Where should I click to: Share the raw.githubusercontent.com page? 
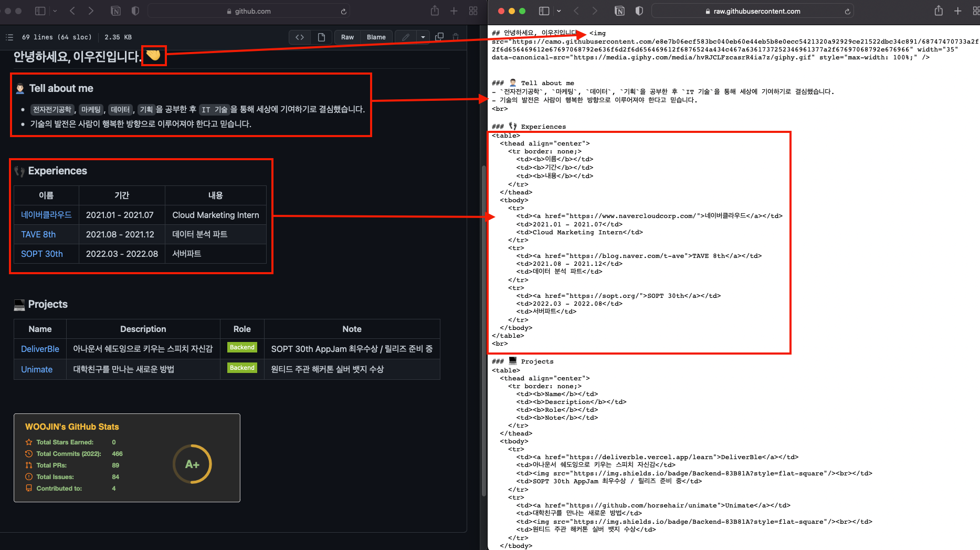(939, 11)
